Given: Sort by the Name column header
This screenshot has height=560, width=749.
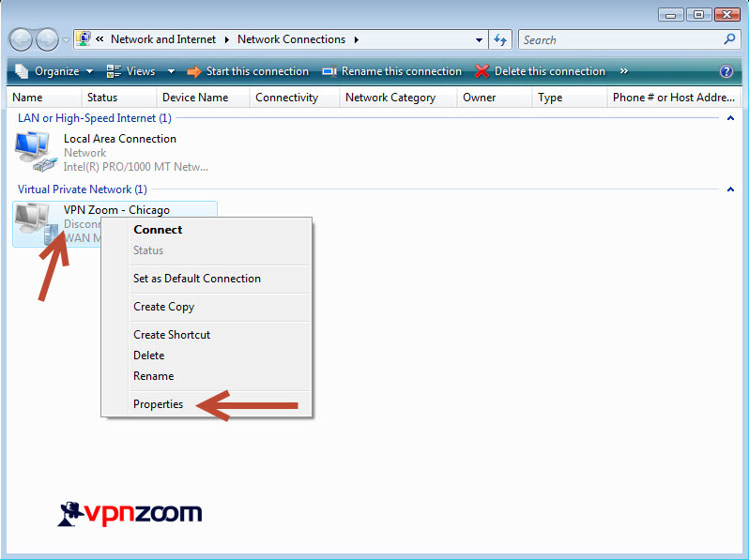Looking at the screenshot, I should point(44,98).
